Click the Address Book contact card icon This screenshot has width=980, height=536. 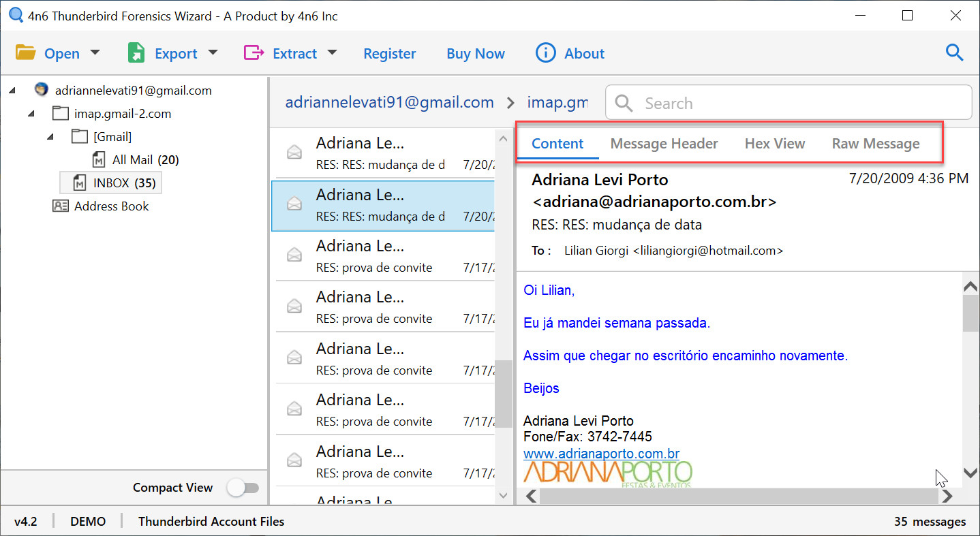point(61,206)
